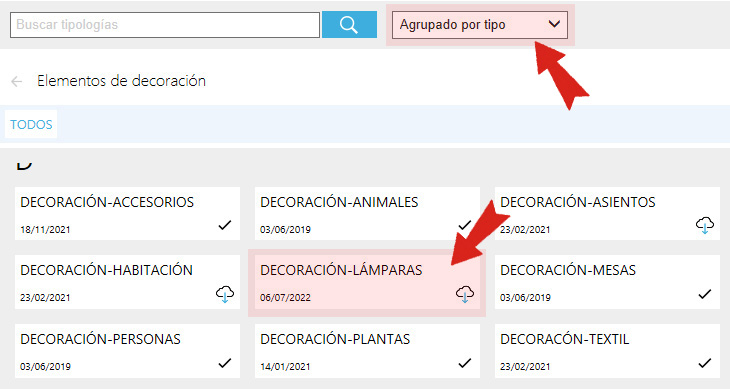This screenshot has height=389, width=730.
Task: Click the dropdown chevron arrow
Action: tap(554, 24)
